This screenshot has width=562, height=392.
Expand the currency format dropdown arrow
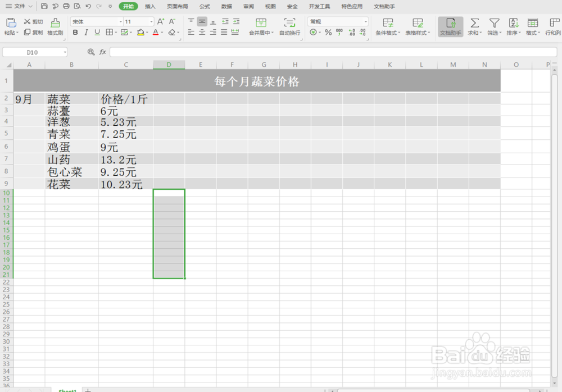pos(320,33)
